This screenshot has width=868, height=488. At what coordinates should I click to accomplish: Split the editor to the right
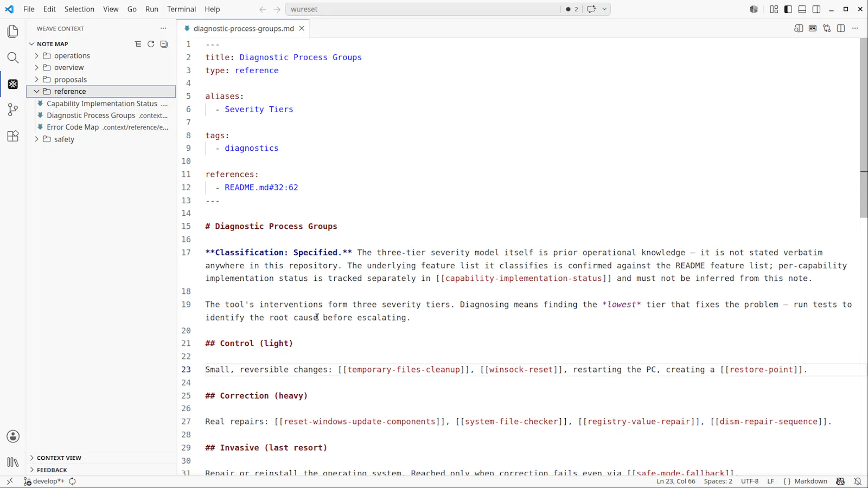click(x=841, y=28)
